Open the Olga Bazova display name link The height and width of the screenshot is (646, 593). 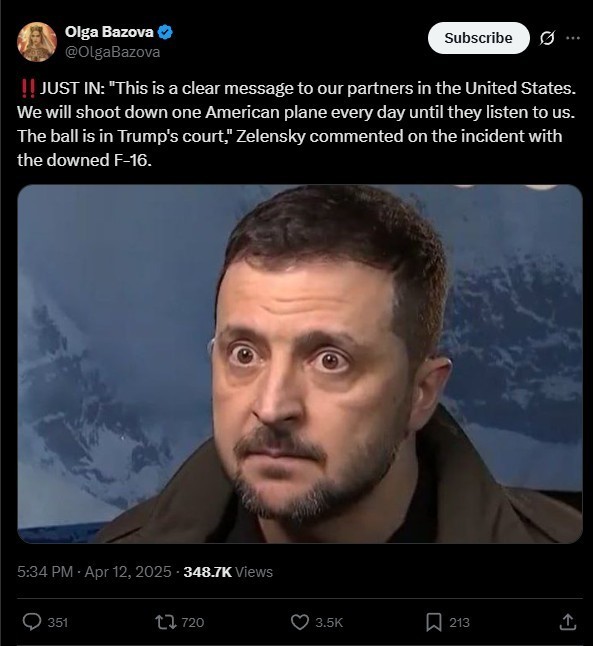(x=109, y=32)
